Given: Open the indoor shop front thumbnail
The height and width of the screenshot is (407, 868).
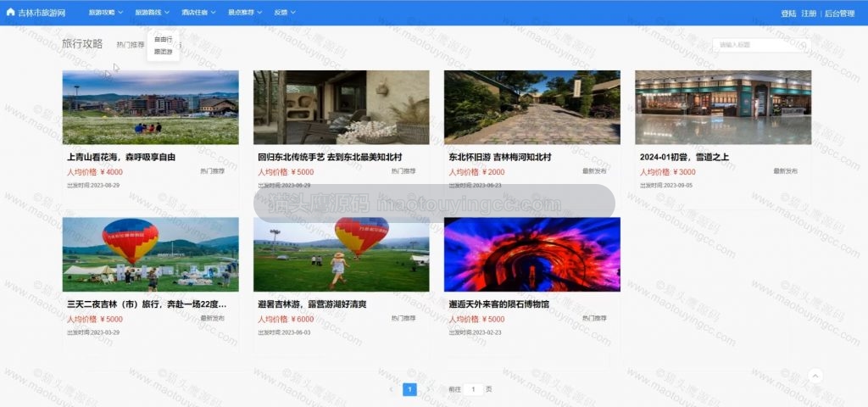Looking at the screenshot, I should pyautogui.click(x=723, y=108).
